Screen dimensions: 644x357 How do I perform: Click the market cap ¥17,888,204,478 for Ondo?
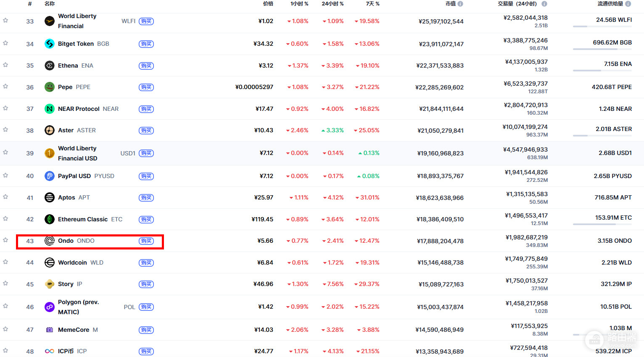[x=440, y=241]
